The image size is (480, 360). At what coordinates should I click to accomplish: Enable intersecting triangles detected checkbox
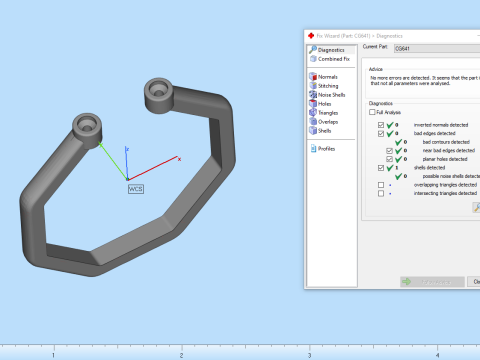point(381,194)
